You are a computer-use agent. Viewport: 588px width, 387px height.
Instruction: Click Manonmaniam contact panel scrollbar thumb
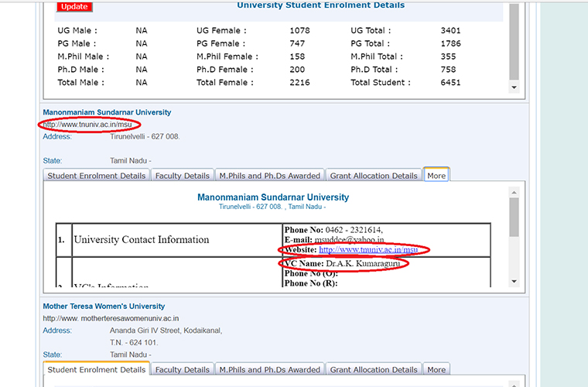[x=514, y=217]
